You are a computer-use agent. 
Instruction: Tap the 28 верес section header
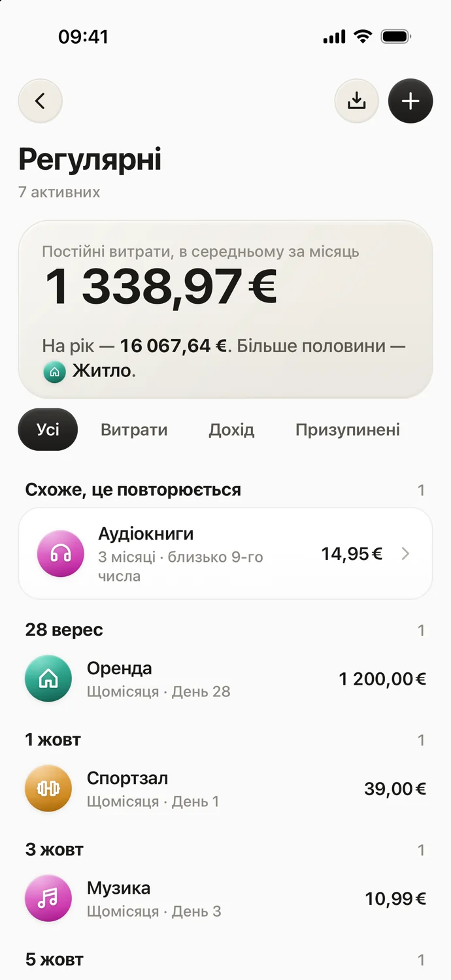(64, 630)
